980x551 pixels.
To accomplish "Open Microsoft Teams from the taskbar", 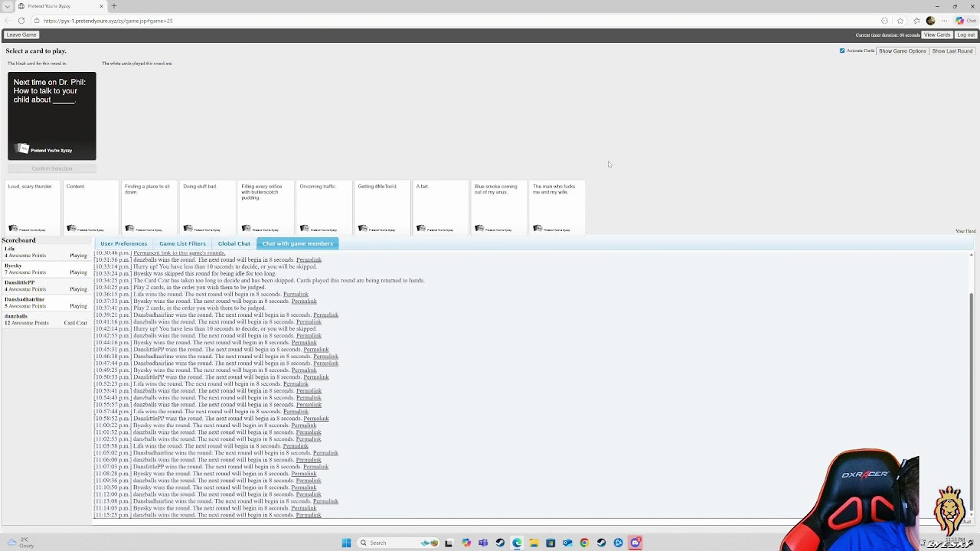I will pyautogui.click(x=483, y=543).
